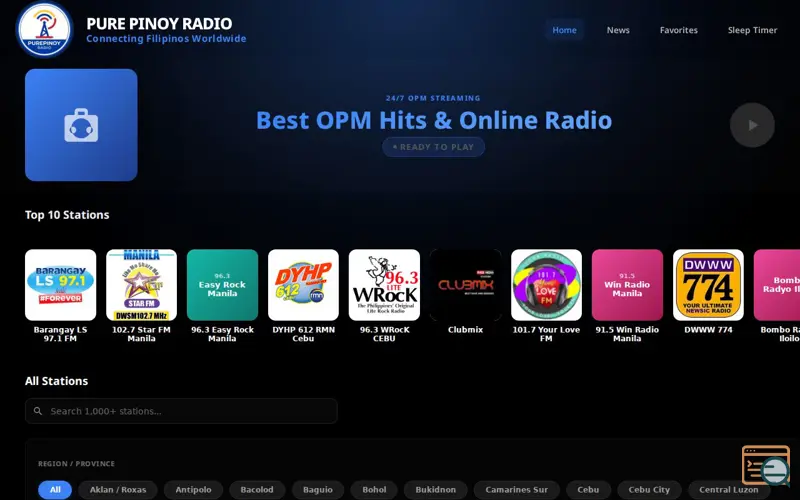Click the "Clubmix" station name text
Screen dimensions: 800x500
click(465, 330)
